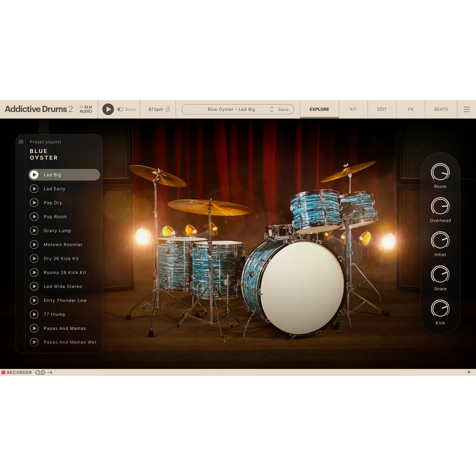476x476 pixels.
Task: Select the 77 thump preset name
Action: (x=55, y=314)
